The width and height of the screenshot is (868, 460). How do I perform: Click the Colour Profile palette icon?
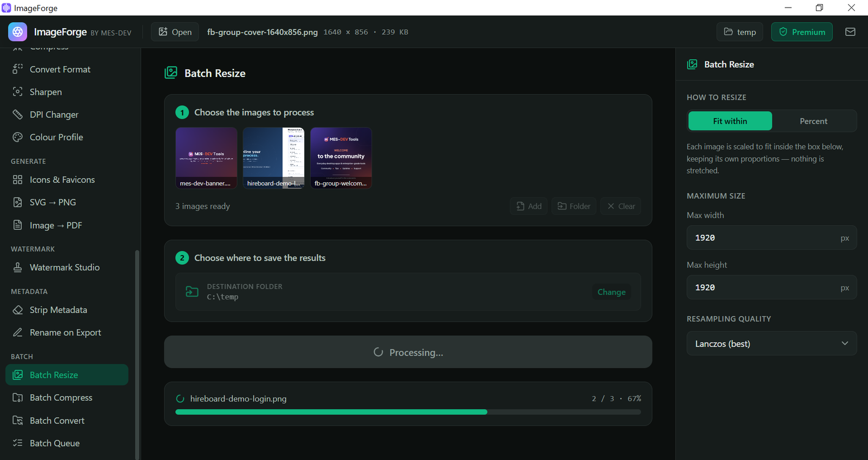(18, 137)
